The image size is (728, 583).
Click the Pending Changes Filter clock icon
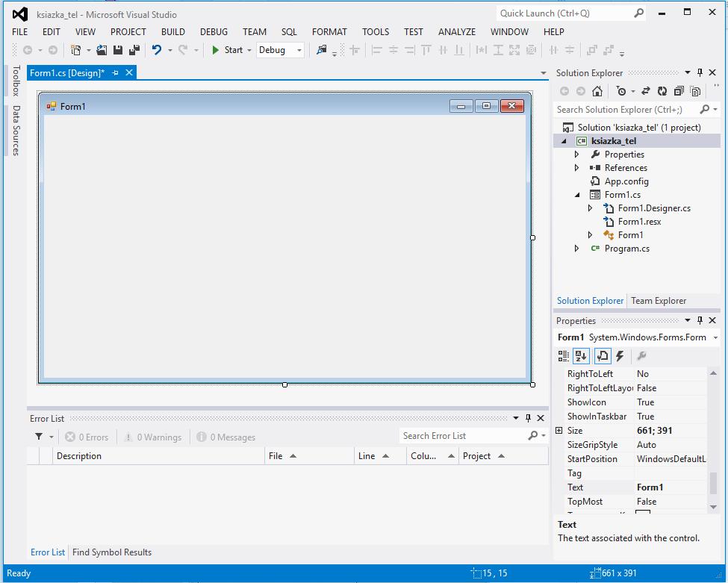(x=621, y=91)
